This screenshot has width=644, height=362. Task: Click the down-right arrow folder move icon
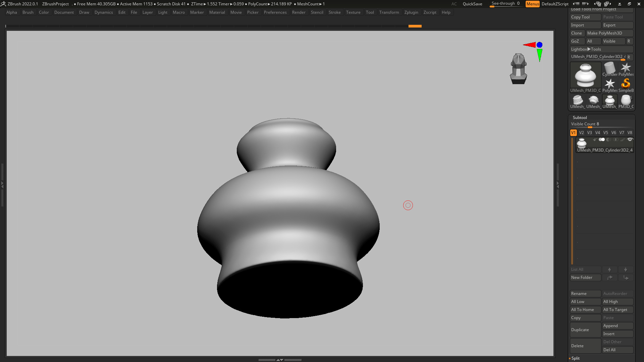626,278
